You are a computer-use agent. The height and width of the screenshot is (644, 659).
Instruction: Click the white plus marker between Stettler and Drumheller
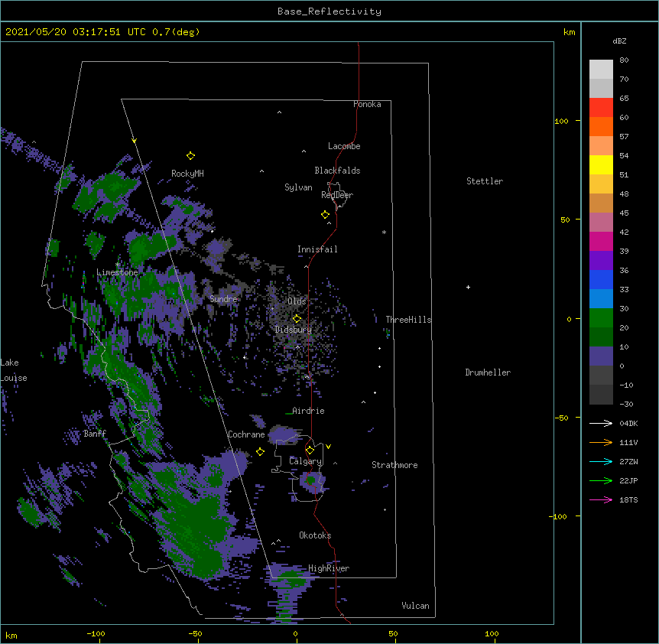tap(468, 287)
